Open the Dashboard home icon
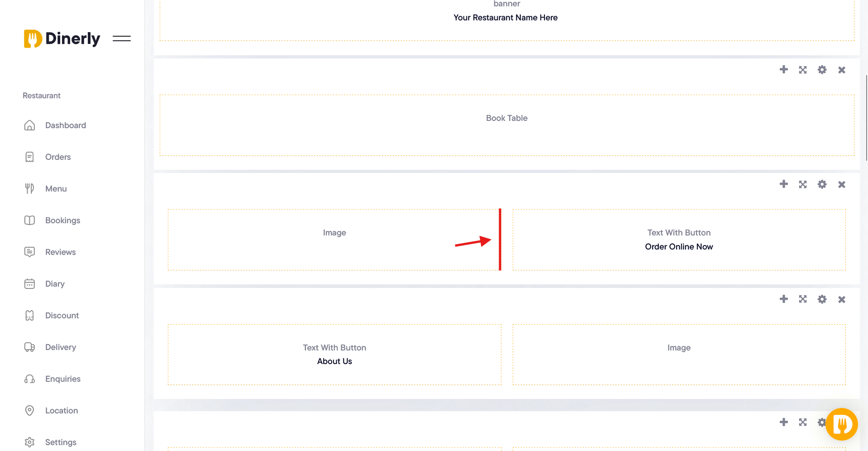Image resolution: width=868 pixels, height=451 pixels. coord(29,125)
